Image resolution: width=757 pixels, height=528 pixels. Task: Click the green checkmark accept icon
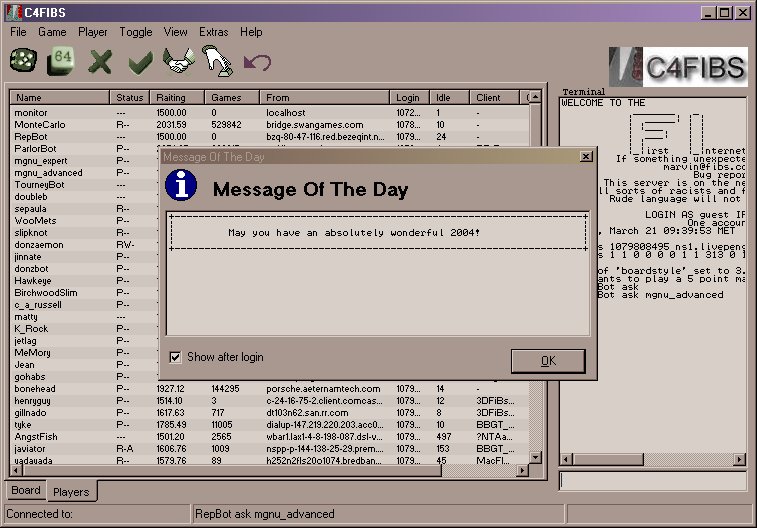click(140, 63)
